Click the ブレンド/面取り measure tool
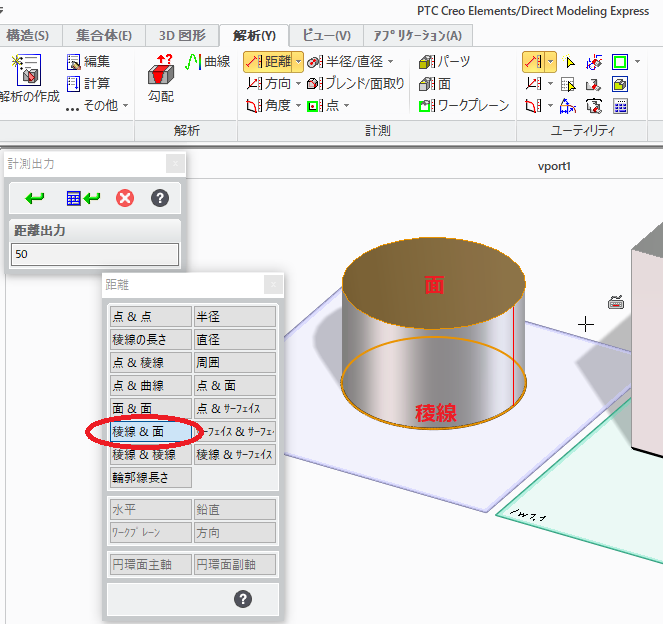This screenshot has height=624, width=663. 356,83
